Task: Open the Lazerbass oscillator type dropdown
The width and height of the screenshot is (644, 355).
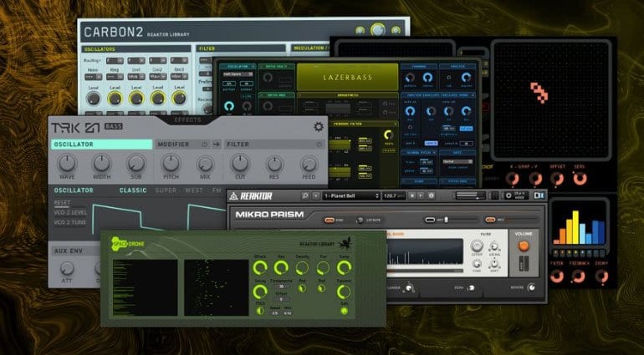Action: [238, 74]
